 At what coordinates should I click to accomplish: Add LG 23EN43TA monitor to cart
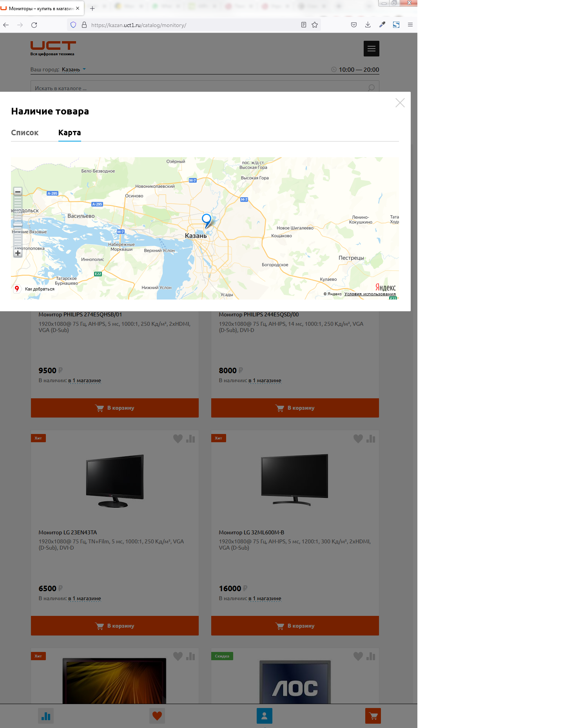click(115, 626)
